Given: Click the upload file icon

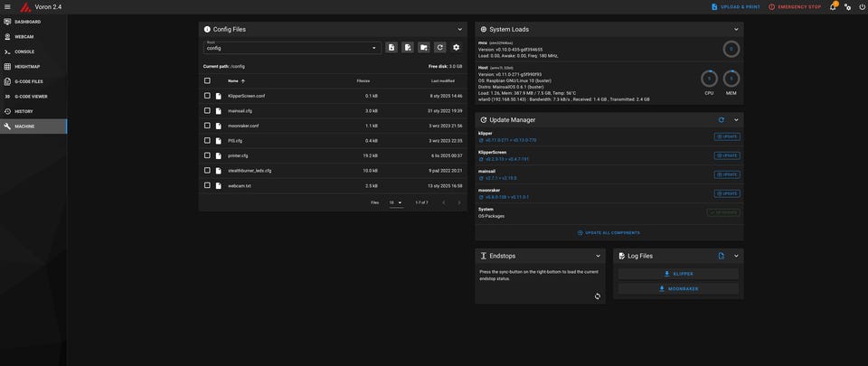Looking at the screenshot, I should click(392, 48).
